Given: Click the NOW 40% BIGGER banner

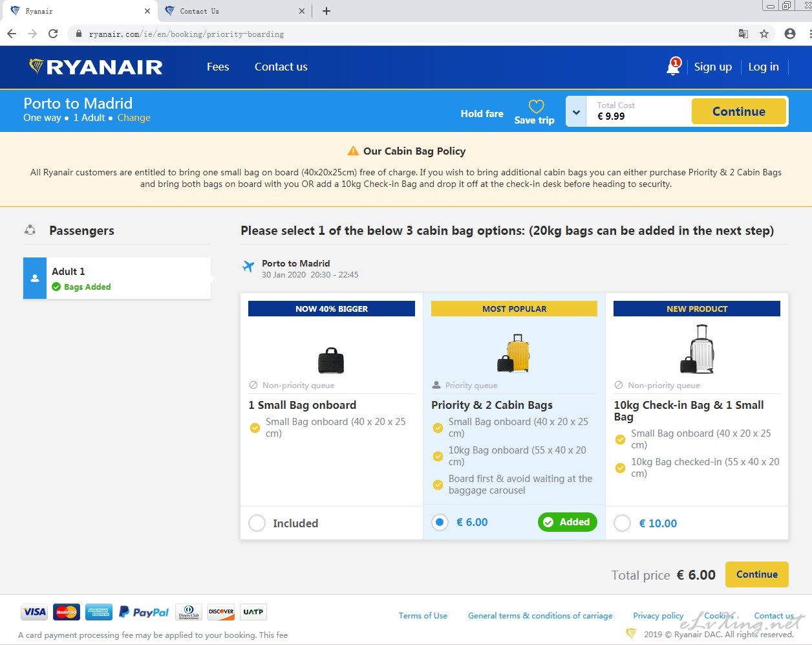Looking at the screenshot, I should pos(332,309).
